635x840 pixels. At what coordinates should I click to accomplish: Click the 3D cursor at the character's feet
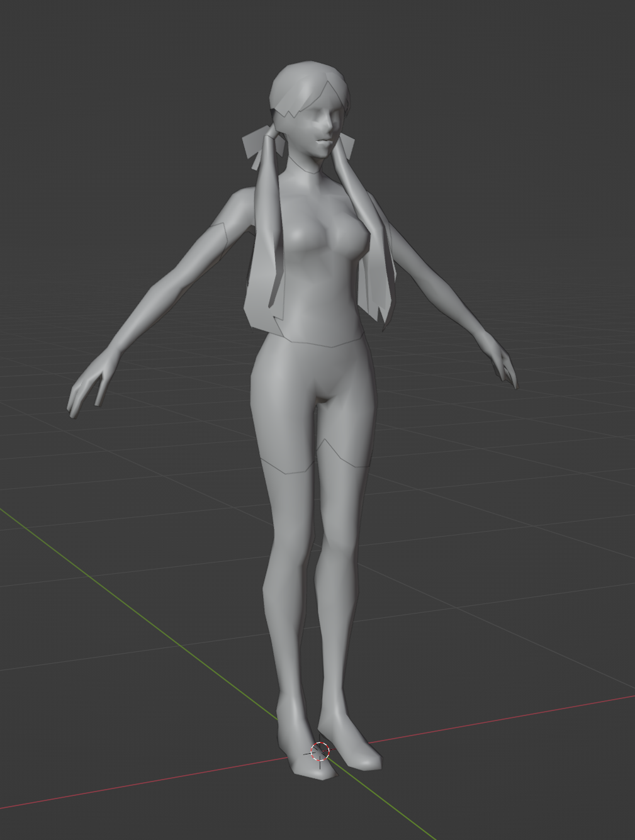pos(320,751)
